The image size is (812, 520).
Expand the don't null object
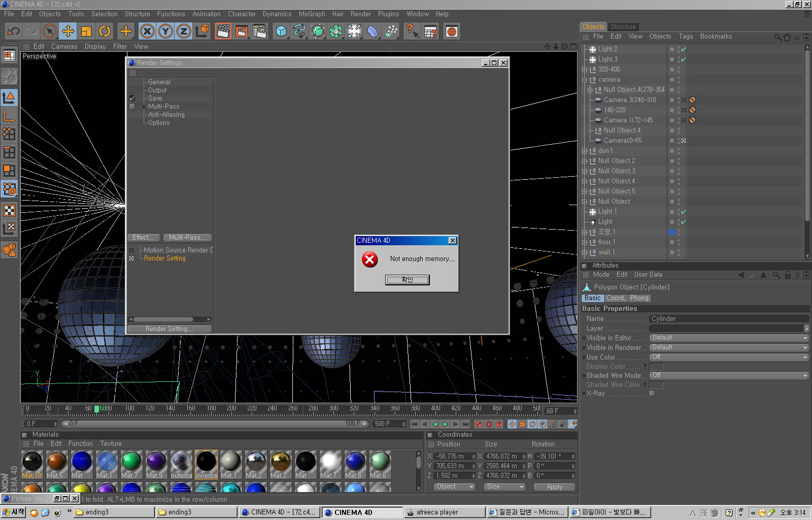584,151
